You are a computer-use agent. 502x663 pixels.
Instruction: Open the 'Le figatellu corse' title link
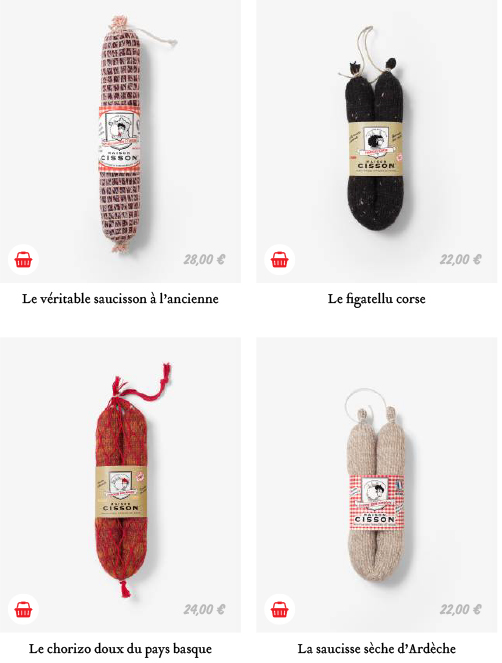[x=376, y=299]
